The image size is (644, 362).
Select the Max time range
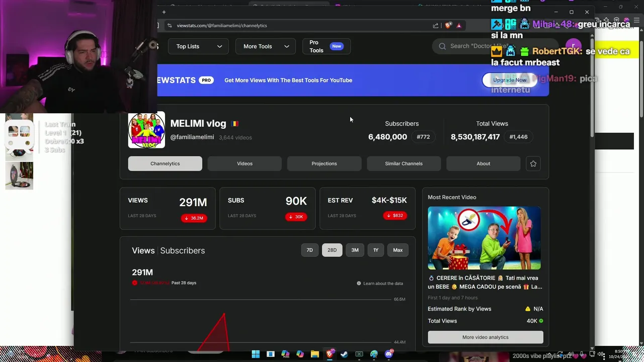(x=398, y=250)
